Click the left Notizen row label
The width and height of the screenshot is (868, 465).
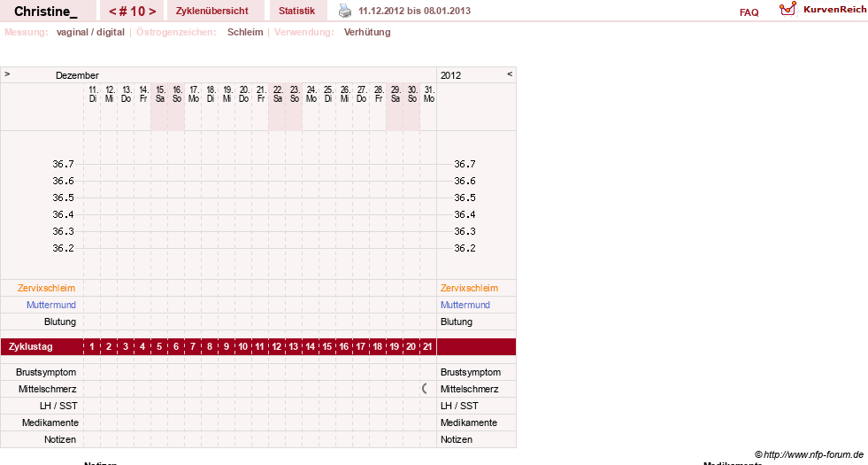pos(60,439)
